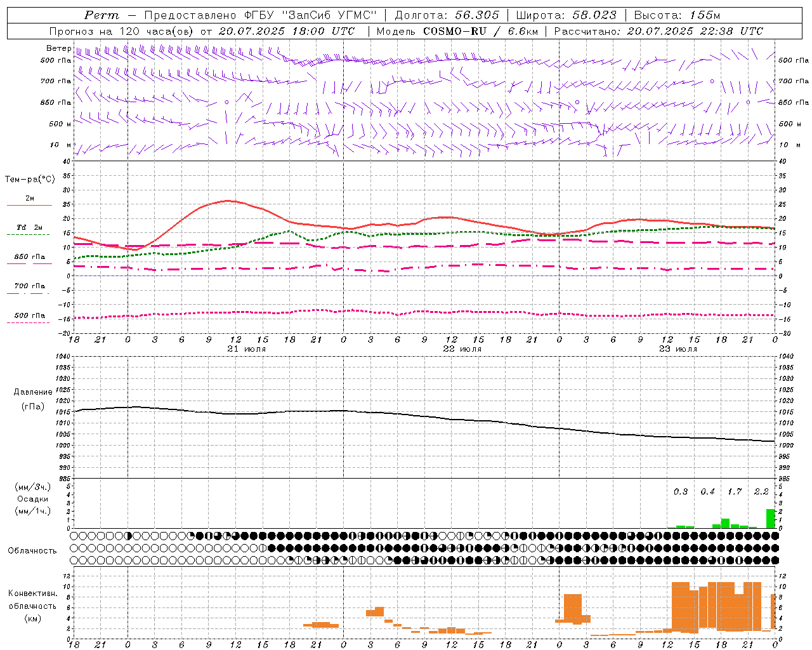Screen dimensions: 812x650
Task: Click the Конвективн. облачность label
Action: (32, 599)
